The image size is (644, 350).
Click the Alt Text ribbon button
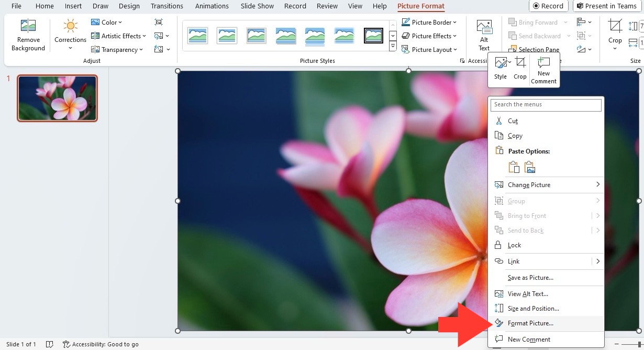pos(484,36)
